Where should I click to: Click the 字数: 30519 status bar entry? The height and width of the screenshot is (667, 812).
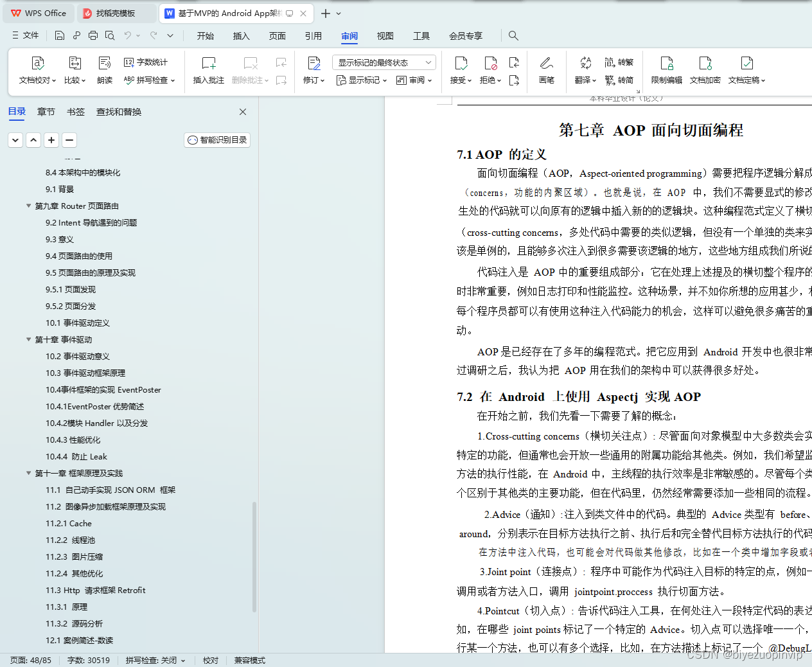(x=89, y=660)
